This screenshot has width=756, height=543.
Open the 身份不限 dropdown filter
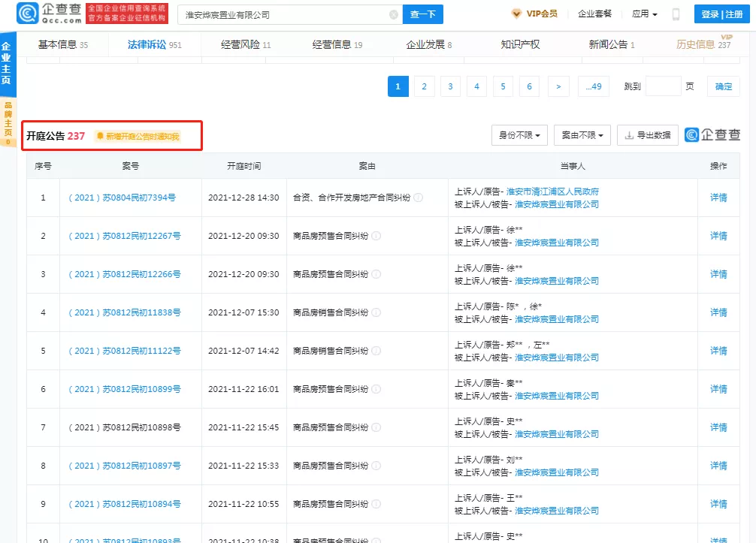pos(519,135)
